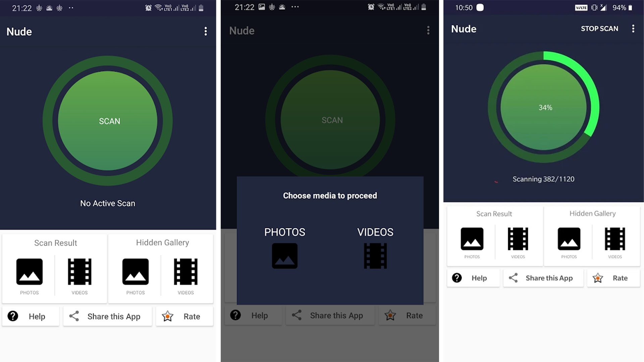Toggle scan progress at 34%
This screenshot has height=362, width=644.
tap(544, 107)
